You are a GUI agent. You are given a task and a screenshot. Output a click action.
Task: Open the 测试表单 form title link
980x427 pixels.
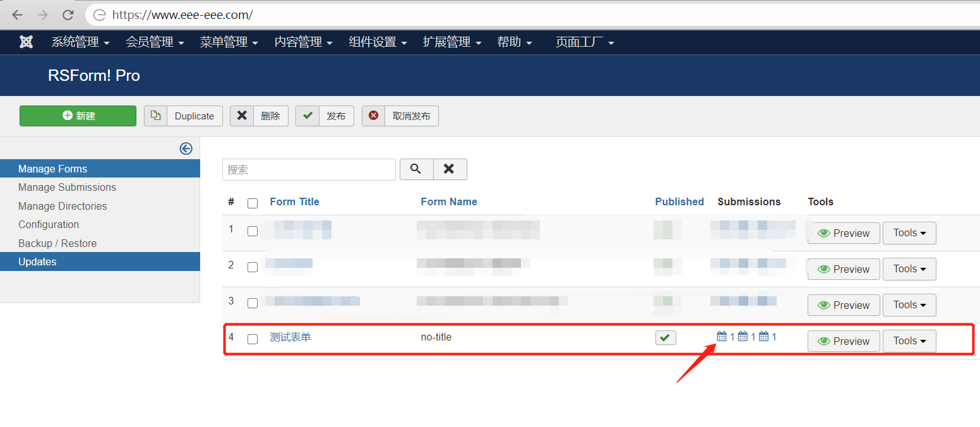[290, 337]
